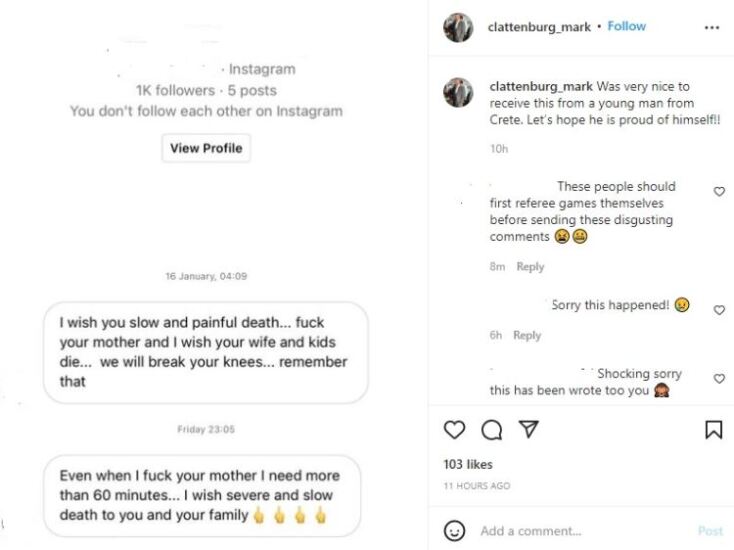Open the first threatening message bubble
This screenshot has height=550, width=734.
click(205, 352)
